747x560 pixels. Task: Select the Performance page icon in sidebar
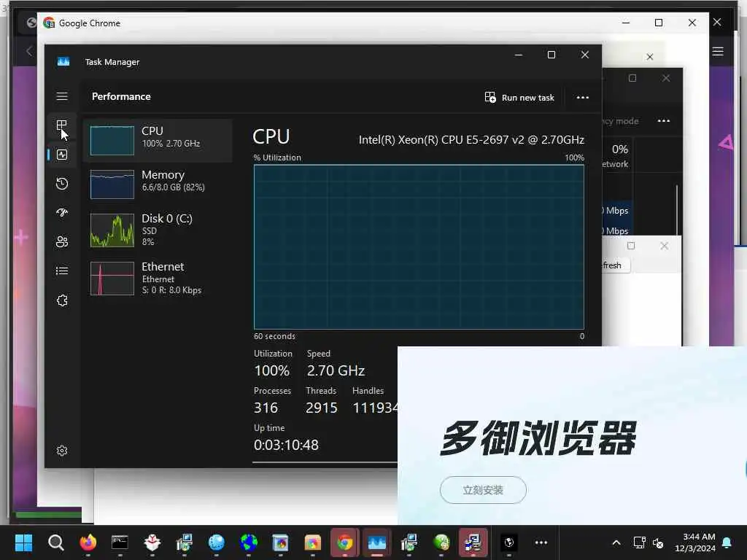(x=62, y=155)
